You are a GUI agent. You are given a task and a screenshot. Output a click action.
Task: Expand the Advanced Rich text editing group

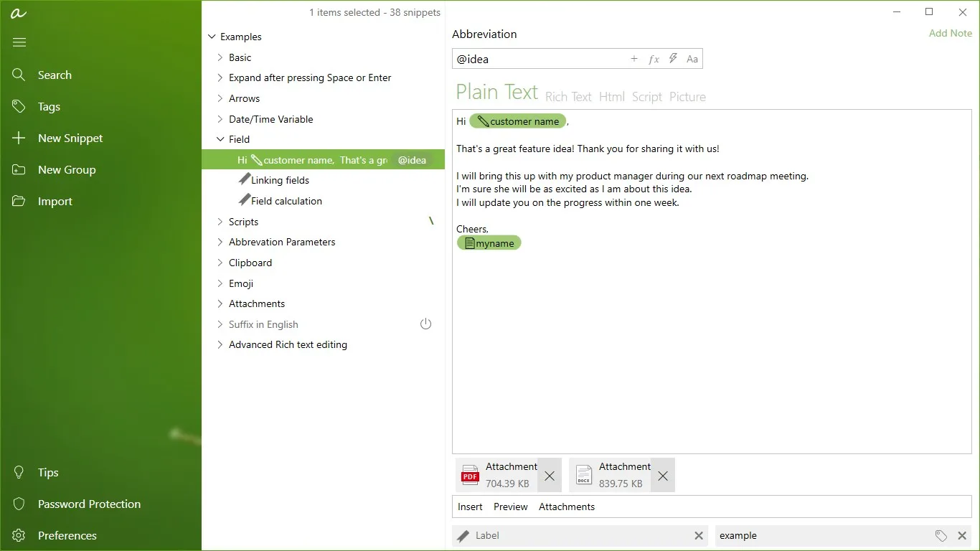pos(220,344)
